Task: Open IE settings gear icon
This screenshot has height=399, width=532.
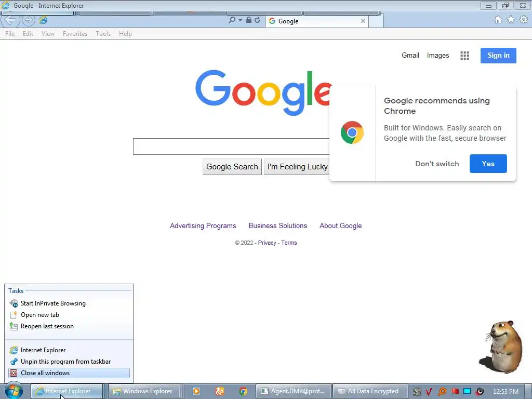Action: [524, 20]
